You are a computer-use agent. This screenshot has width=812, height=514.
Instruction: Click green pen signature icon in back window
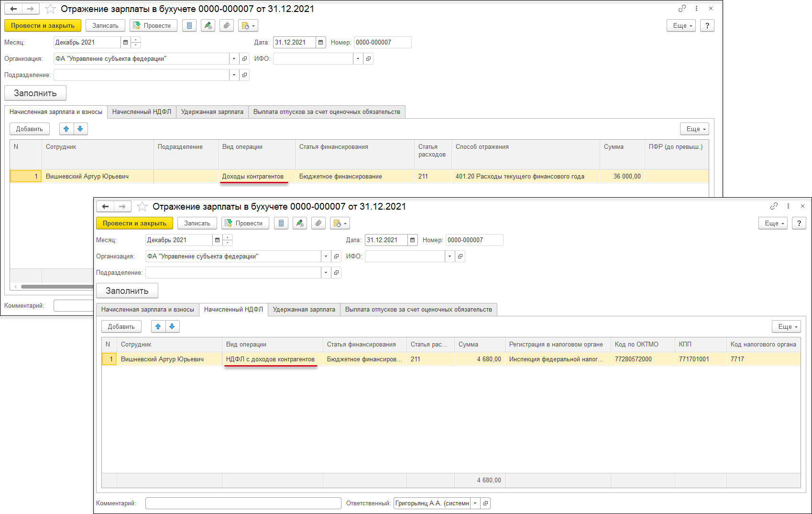[208, 25]
